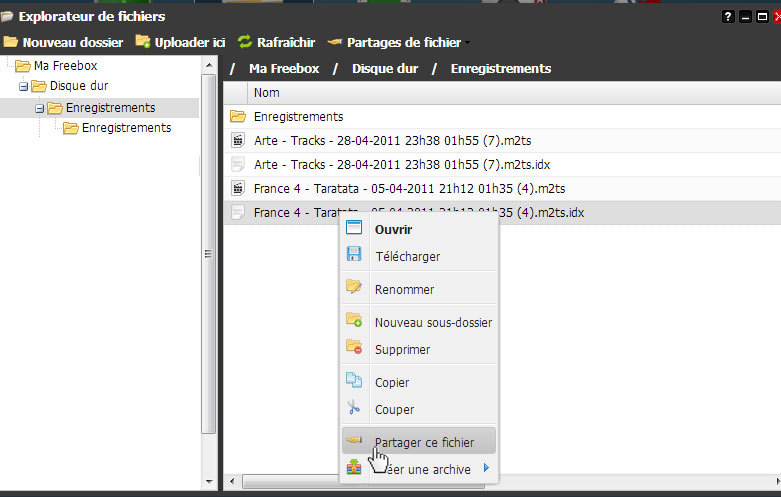The image size is (781, 497).
Task: Click Partager ce fichier hand icon
Action: 354,440
